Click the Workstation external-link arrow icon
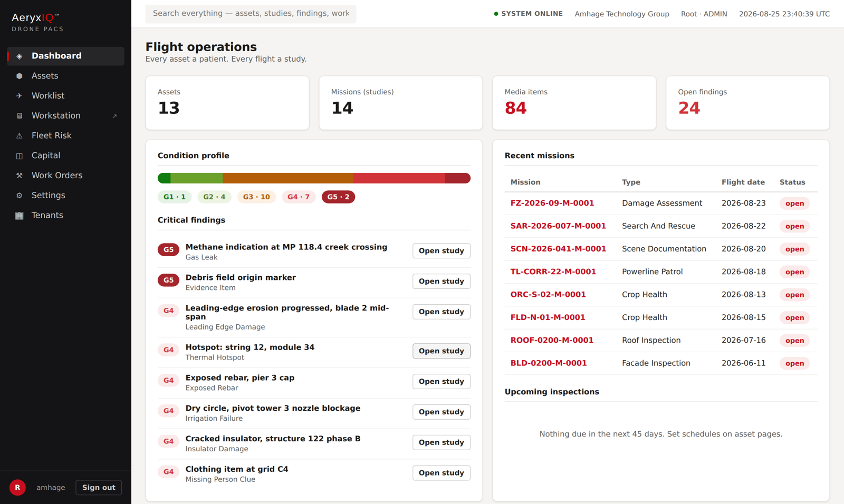Screen dimensions: 844x504 114,116
